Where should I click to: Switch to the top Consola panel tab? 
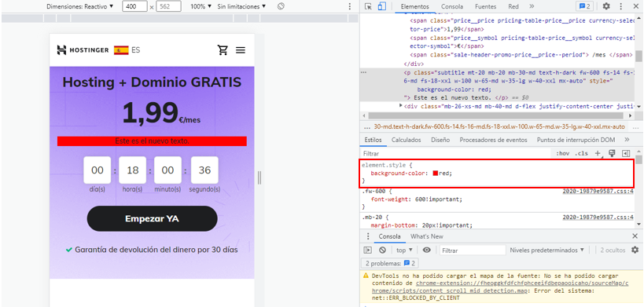pyautogui.click(x=452, y=6)
